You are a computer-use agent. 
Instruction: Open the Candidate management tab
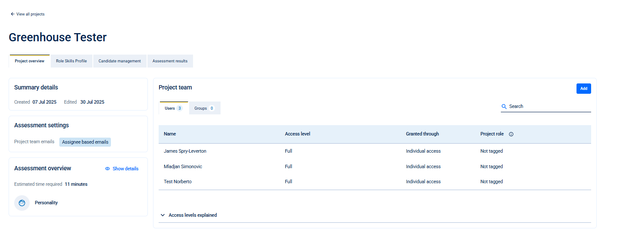[120, 61]
